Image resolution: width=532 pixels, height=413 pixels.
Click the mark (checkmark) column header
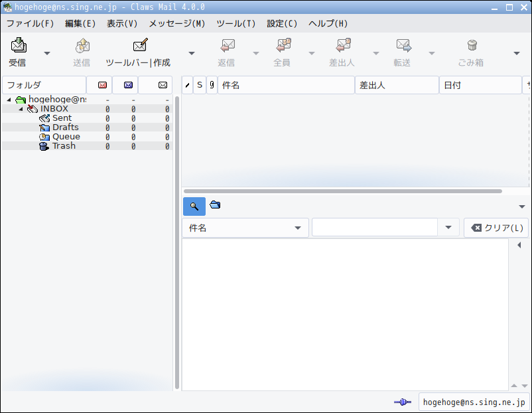tap(187, 85)
